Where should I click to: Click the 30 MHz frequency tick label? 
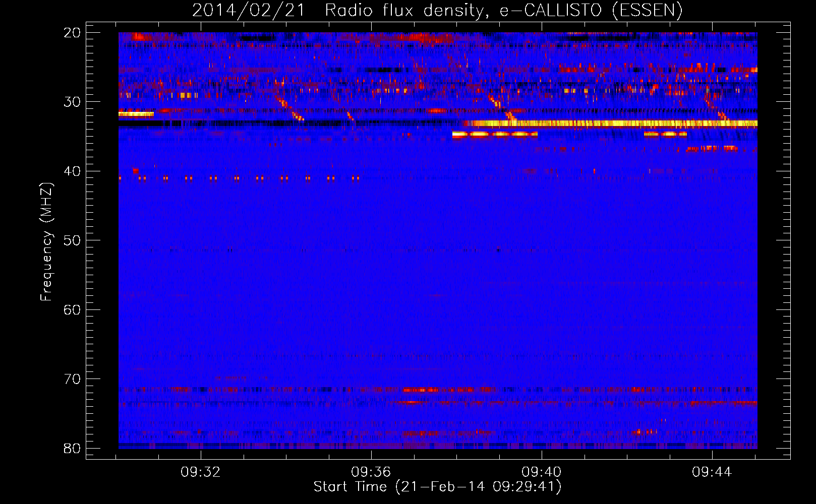pyautogui.click(x=72, y=102)
